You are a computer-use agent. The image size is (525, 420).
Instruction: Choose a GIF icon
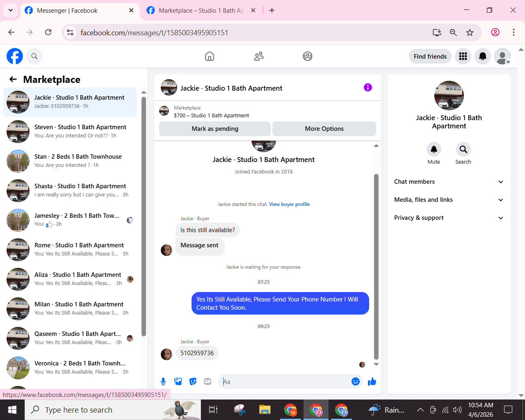click(x=208, y=381)
